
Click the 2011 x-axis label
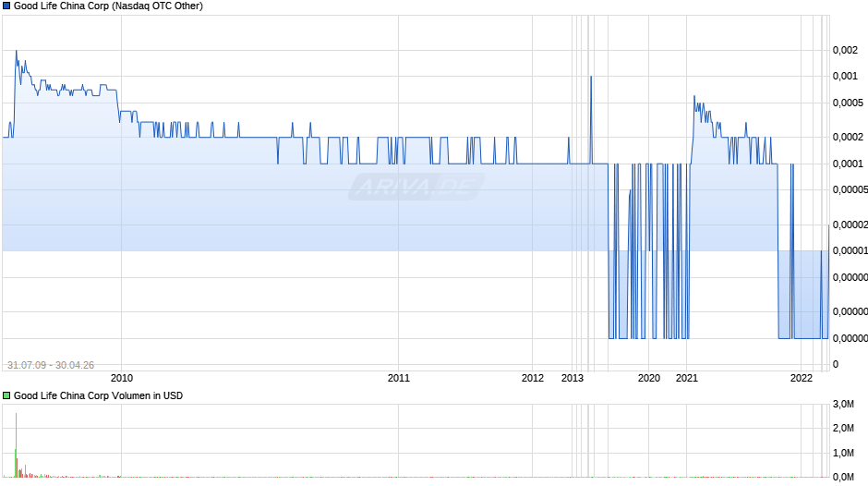click(399, 378)
